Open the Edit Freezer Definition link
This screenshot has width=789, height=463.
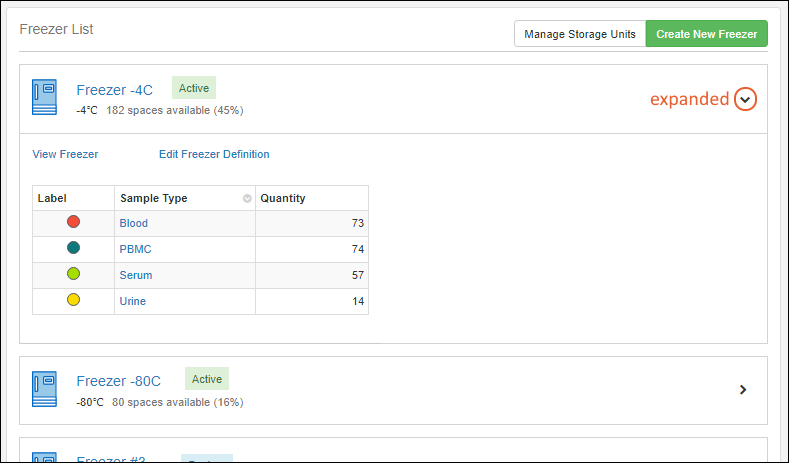pos(214,154)
